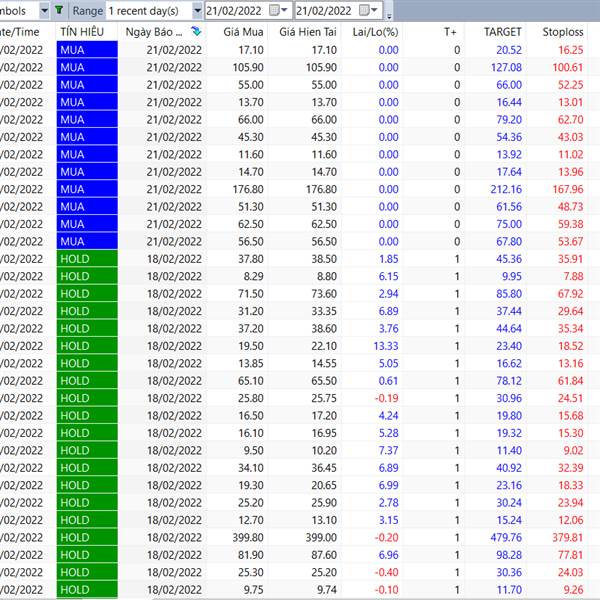Click the Giá Mua value 13.70
The height and width of the screenshot is (600, 600).
click(x=251, y=102)
